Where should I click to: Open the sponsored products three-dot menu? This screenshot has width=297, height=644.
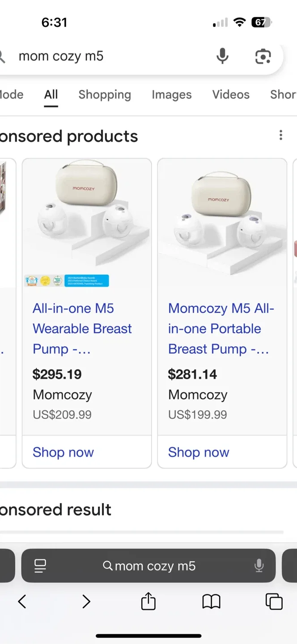pyautogui.click(x=280, y=135)
